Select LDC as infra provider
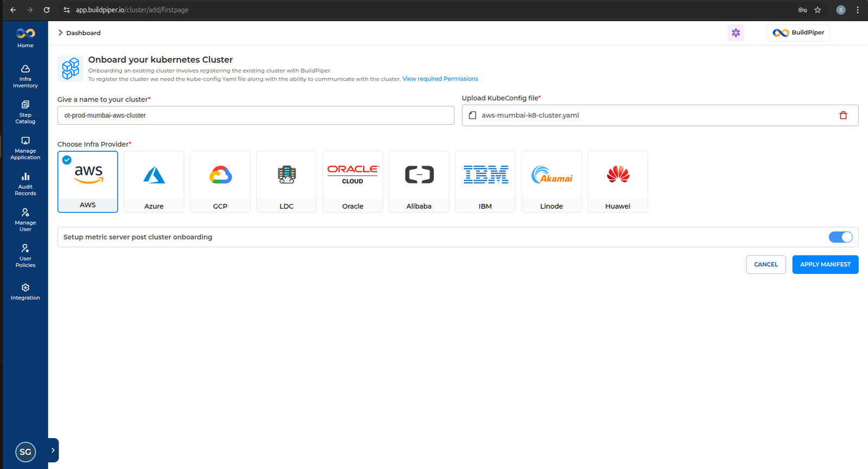Image resolution: width=868 pixels, height=469 pixels. click(286, 182)
